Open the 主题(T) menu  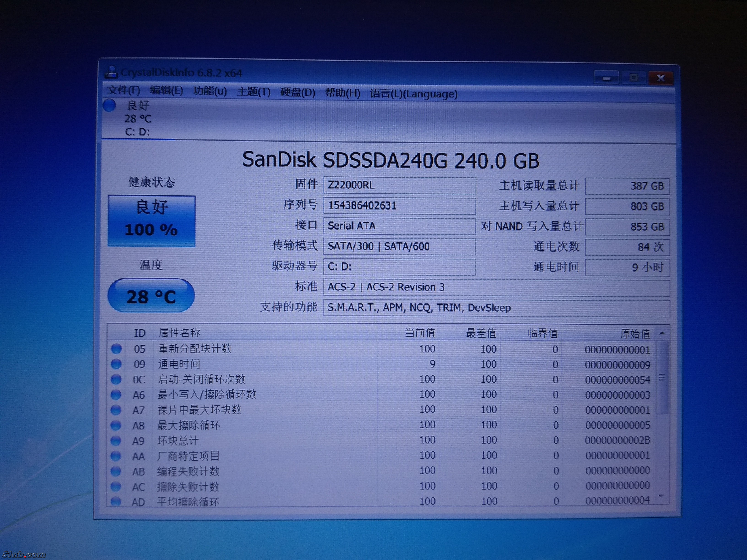point(253,92)
